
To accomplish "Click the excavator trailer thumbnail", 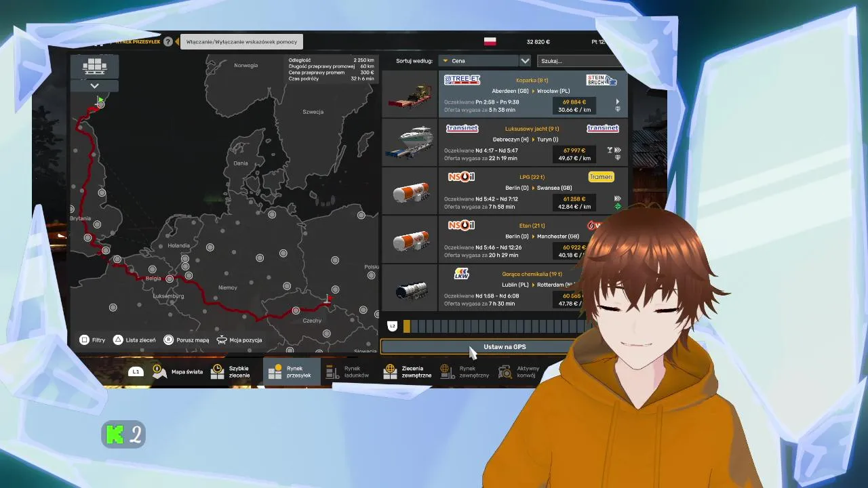I will 410,94.
